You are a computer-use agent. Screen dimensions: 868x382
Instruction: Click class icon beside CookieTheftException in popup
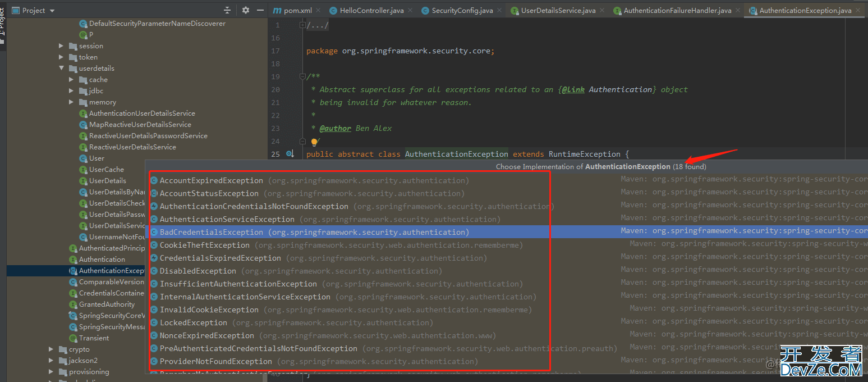pyautogui.click(x=154, y=245)
